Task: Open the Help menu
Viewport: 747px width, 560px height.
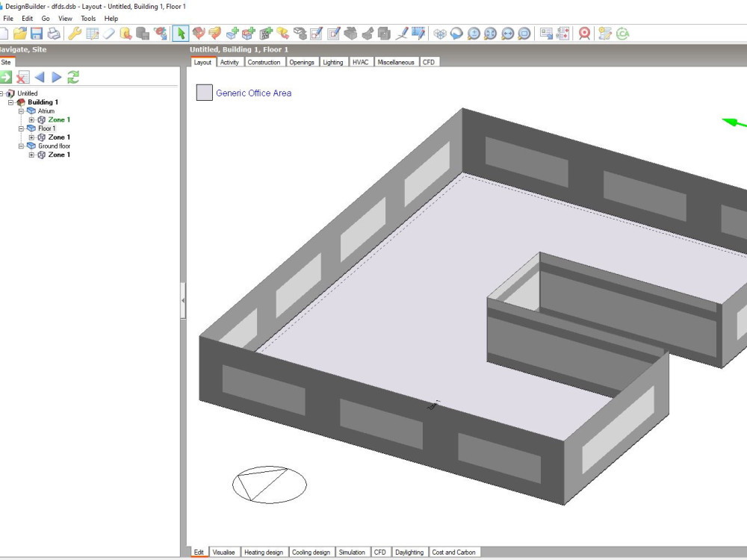Action: pyautogui.click(x=111, y=19)
